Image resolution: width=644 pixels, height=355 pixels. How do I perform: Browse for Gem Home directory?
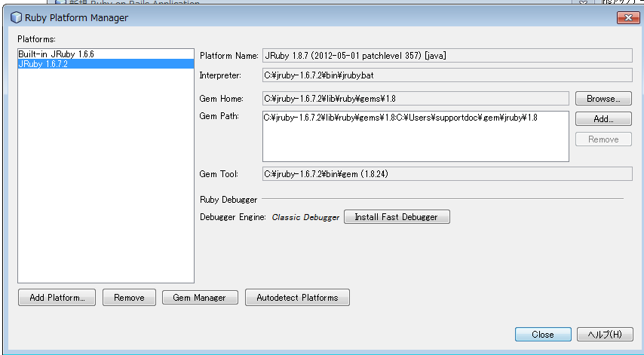[603, 99]
